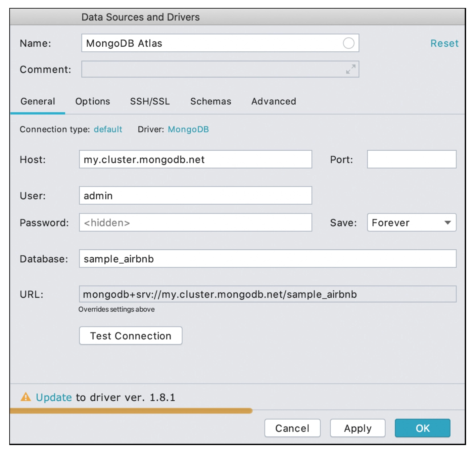Open the SSH/SSL tab
The width and height of the screenshot is (476, 455).
click(150, 101)
